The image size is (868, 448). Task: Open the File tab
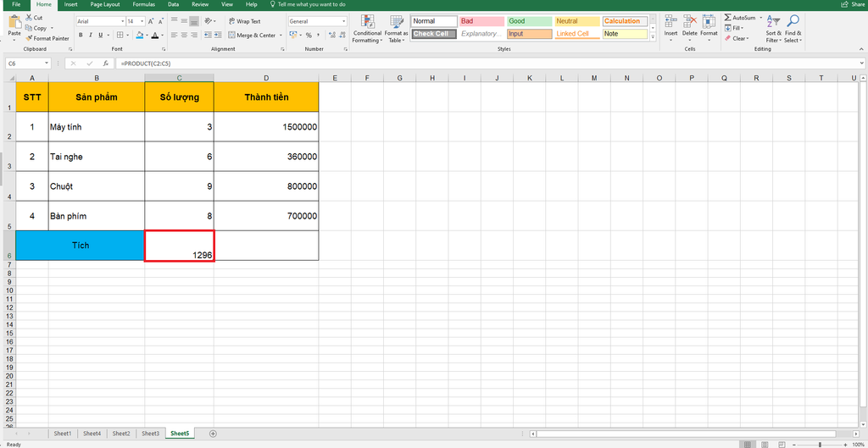pyautogui.click(x=17, y=4)
